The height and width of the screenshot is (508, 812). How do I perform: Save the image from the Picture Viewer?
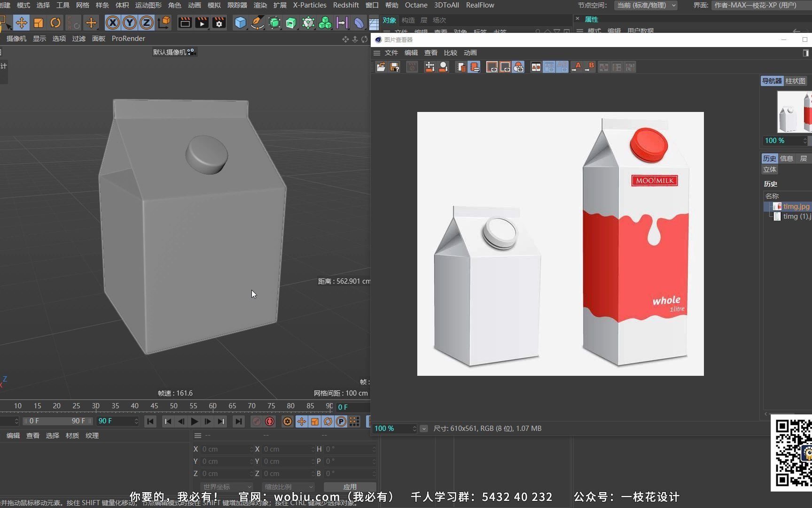tap(395, 67)
